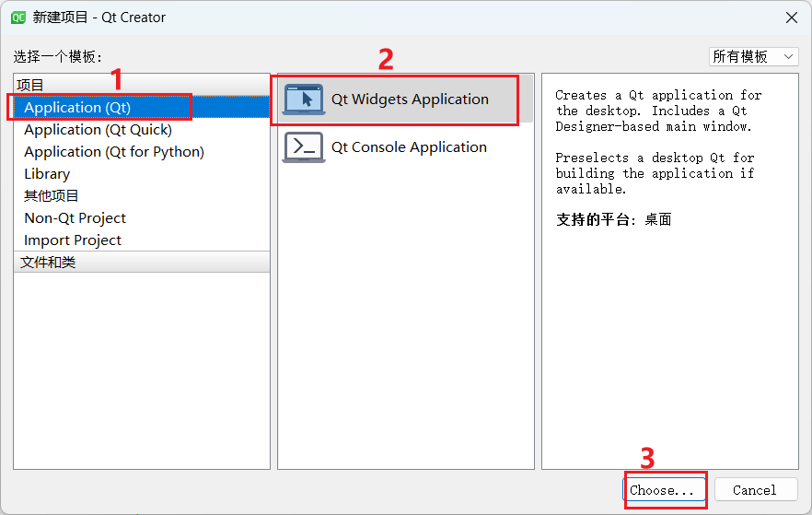Click the 支持的平台: 桌面 text

[614, 219]
